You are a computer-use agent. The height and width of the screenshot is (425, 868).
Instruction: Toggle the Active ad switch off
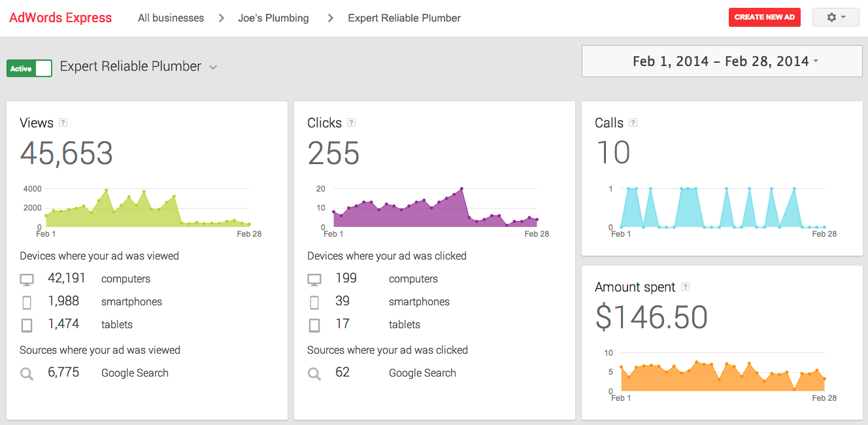tap(29, 68)
